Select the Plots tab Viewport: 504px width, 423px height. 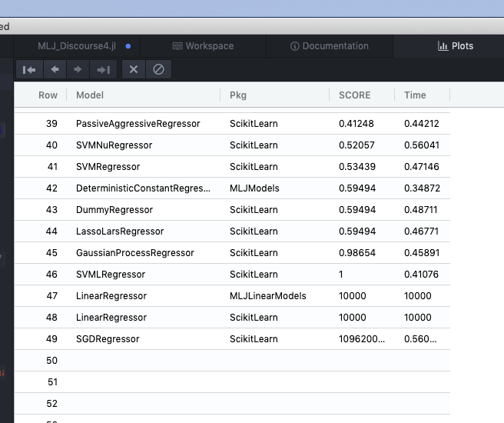click(x=456, y=46)
